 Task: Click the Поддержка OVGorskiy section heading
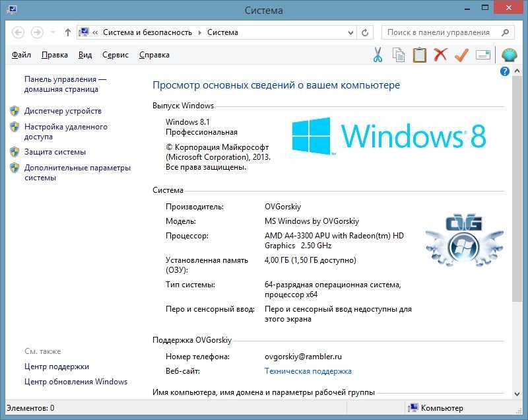tap(192, 340)
